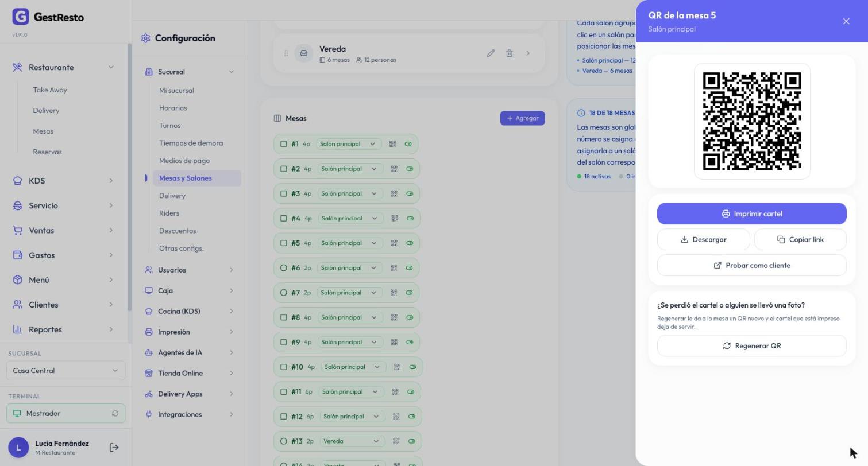Toggle active switch for table #5
This screenshot has height=466, width=868.
410,243
